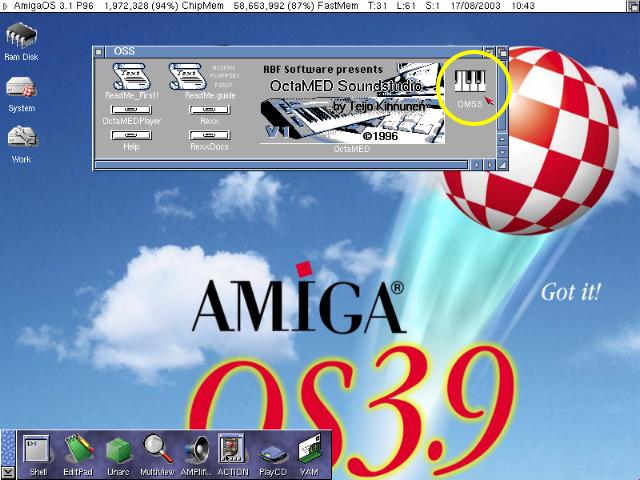Click the OSS window size gadget
Screen dimensions: 640x480
502,164
